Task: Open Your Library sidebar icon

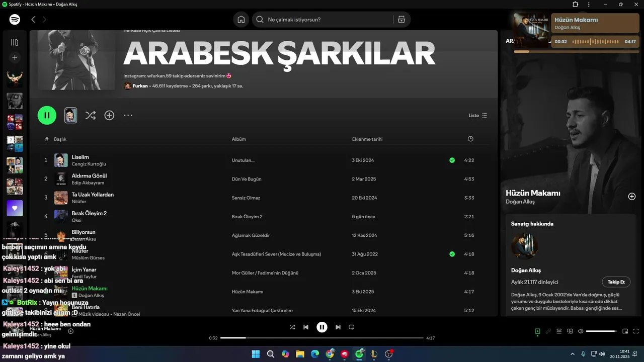Action: click(15, 42)
